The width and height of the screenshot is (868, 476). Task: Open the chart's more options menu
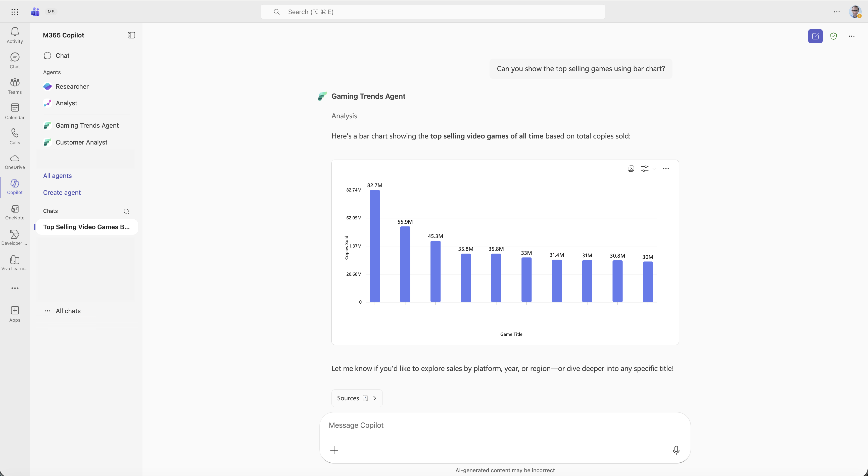666,168
